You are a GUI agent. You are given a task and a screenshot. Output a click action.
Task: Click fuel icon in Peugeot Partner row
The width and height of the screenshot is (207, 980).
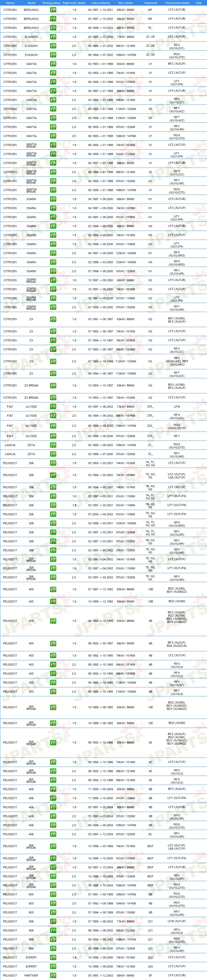click(x=53, y=975)
